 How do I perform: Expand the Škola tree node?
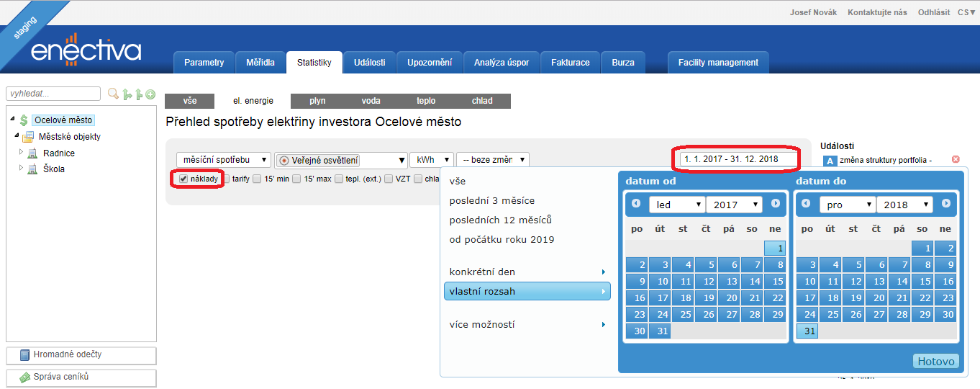coord(21,169)
